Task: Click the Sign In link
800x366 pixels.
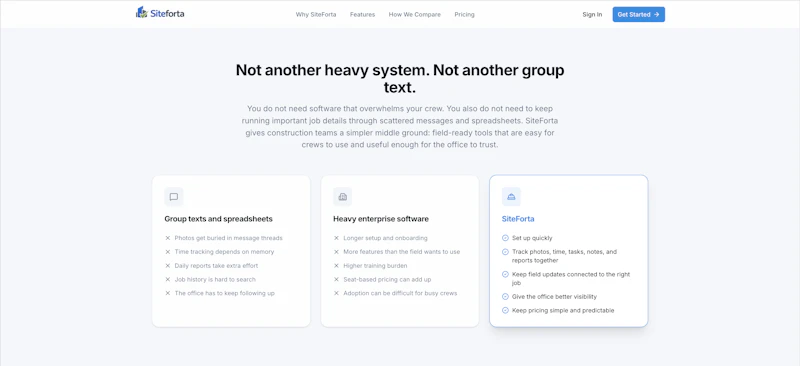Action: point(592,15)
